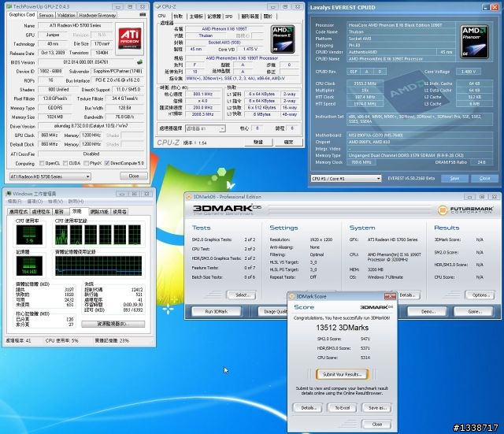Click the 3DMark06 logo in main window
The width and height of the screenshot is (504, 434).
click(x=227, y=210)
